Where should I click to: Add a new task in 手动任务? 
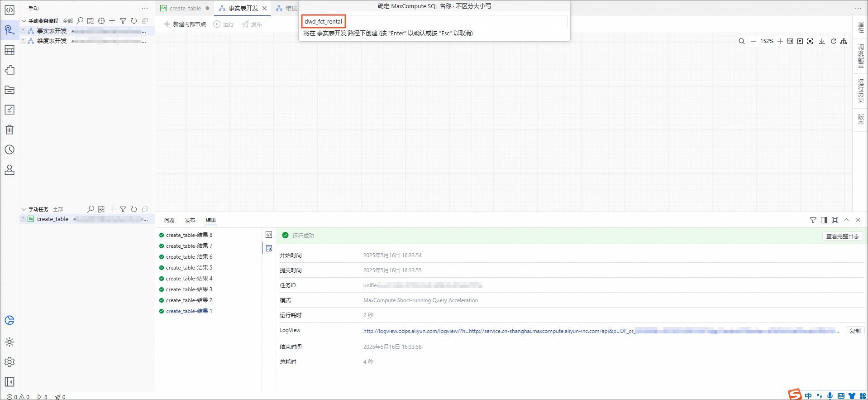click(x=112, y=209)
